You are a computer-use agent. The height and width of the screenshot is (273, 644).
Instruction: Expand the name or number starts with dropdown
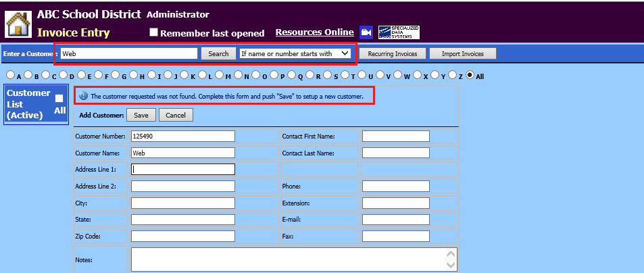pyautogui.click(x=295, y=53)
